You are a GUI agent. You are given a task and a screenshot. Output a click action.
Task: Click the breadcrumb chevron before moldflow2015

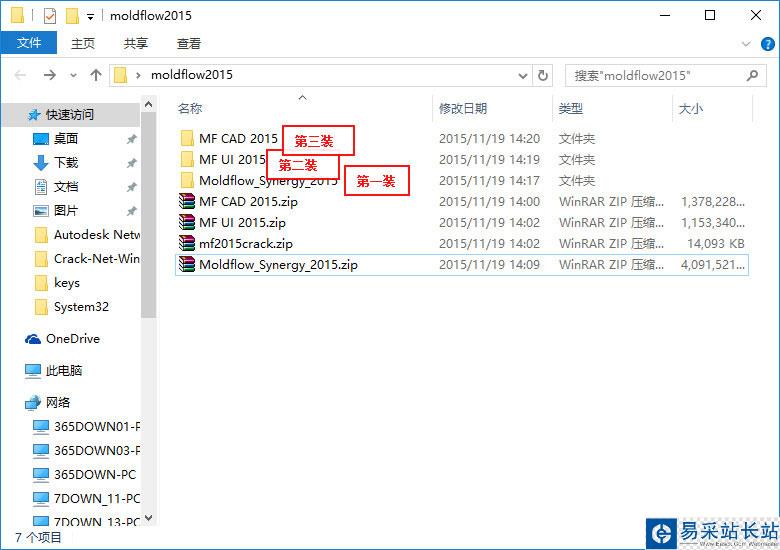coord(138,76)
